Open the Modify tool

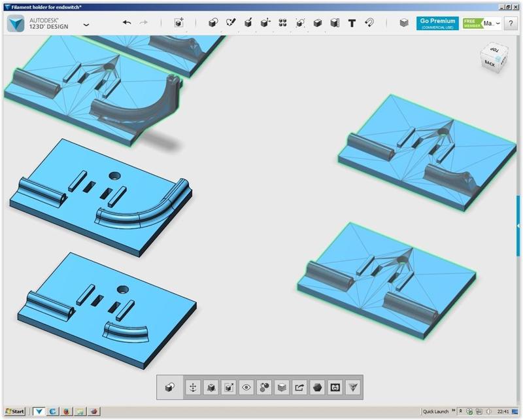click(265, 23)
